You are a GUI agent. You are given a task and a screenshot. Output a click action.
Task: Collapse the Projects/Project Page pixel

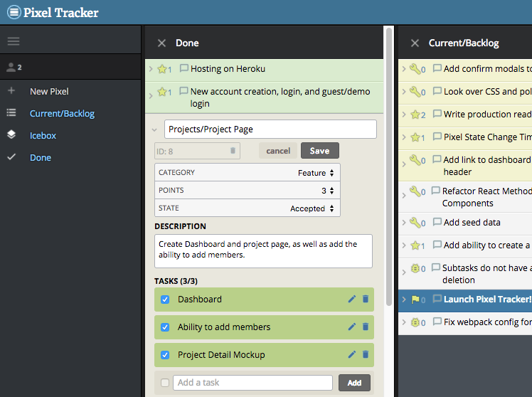tap(154, 129)
